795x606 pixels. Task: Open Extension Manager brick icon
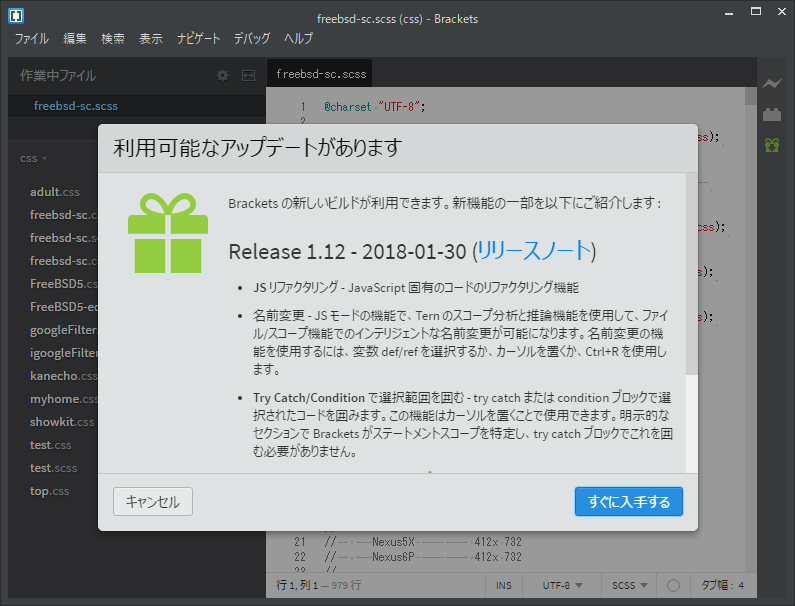tap(772, 115)
